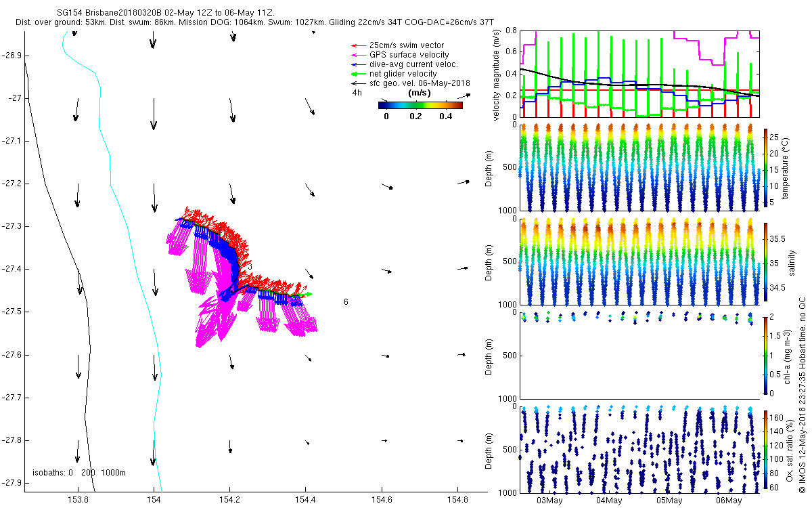Click the '4h' label in the legend
The width and height of the screenshot is (812, 508).
tap(356, 93)
